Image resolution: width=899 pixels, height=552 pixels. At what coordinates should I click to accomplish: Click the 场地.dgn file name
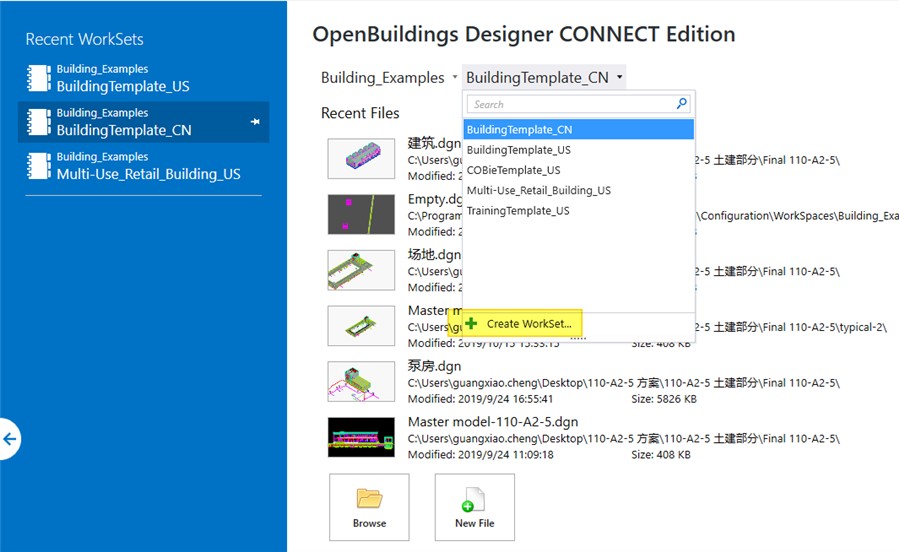[x=435, y=255]
